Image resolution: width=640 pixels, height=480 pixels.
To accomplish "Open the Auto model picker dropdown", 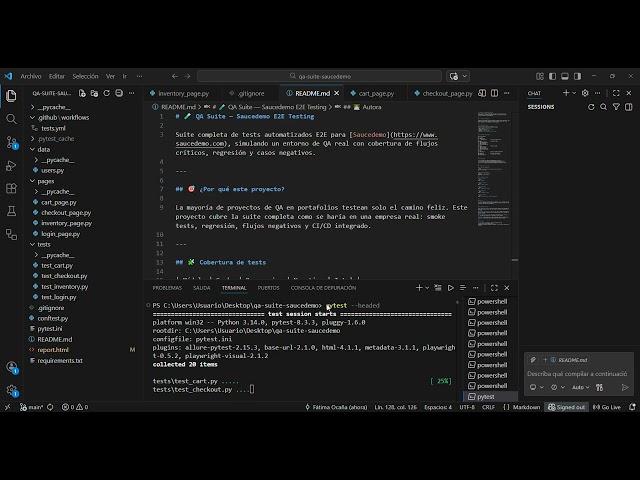I will pos(581,387).
